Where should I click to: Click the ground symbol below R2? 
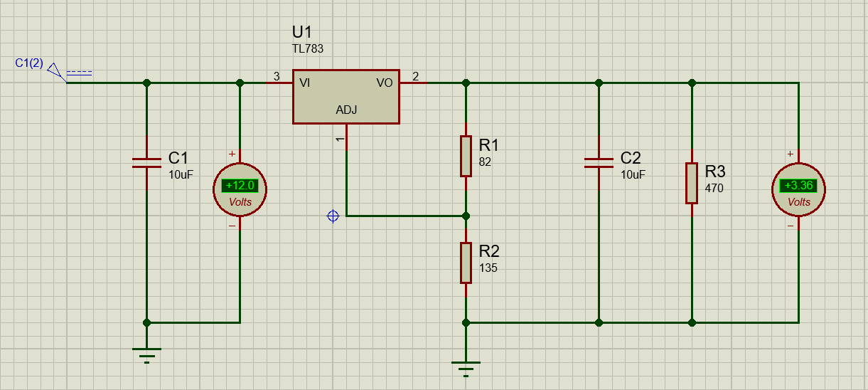coord(466,368)
